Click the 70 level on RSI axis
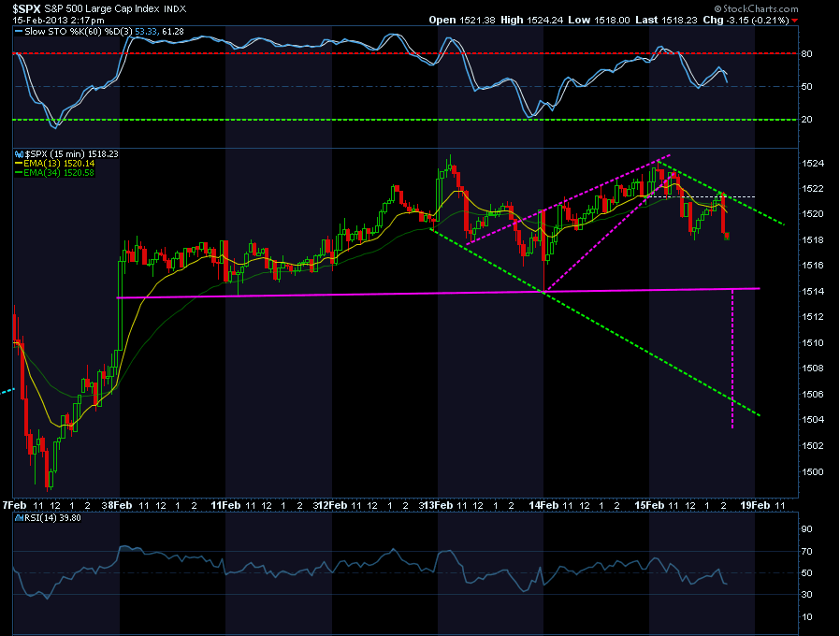Viewport: 840px width, 636px height. pyautogui.click(x=806, y=551)
